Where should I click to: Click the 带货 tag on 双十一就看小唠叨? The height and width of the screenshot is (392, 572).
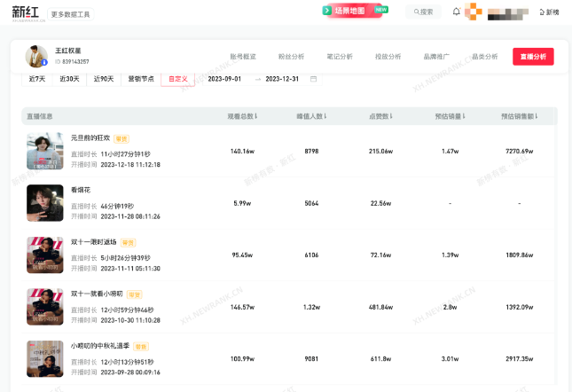tap(134, 294)
